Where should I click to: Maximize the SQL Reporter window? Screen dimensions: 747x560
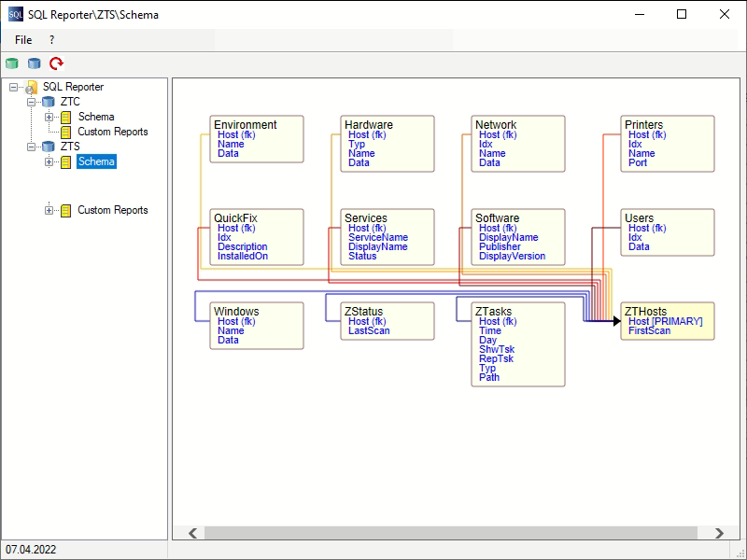pos(682,14)
